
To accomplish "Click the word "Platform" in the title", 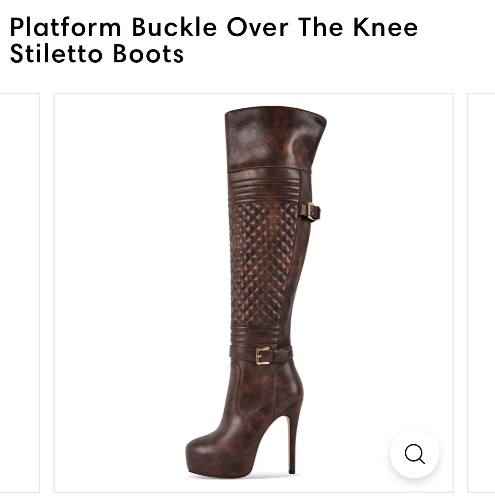I will (x=66, y=27).
